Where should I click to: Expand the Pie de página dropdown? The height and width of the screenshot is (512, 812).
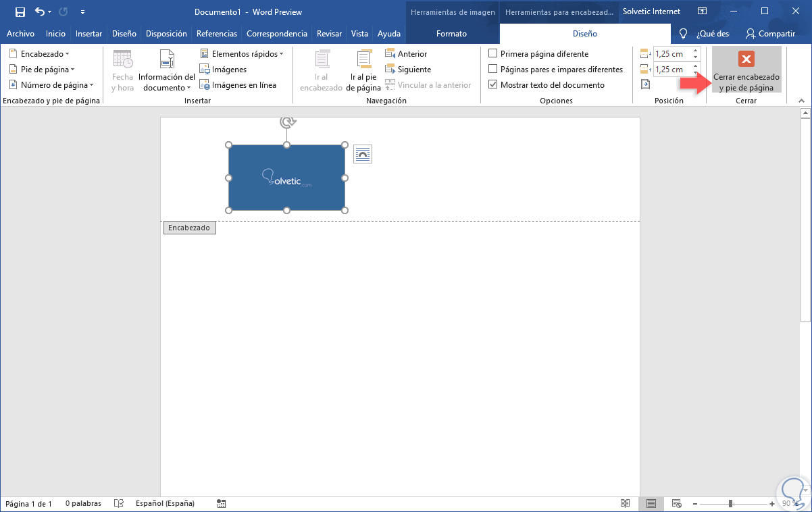[x=42, y=70]
